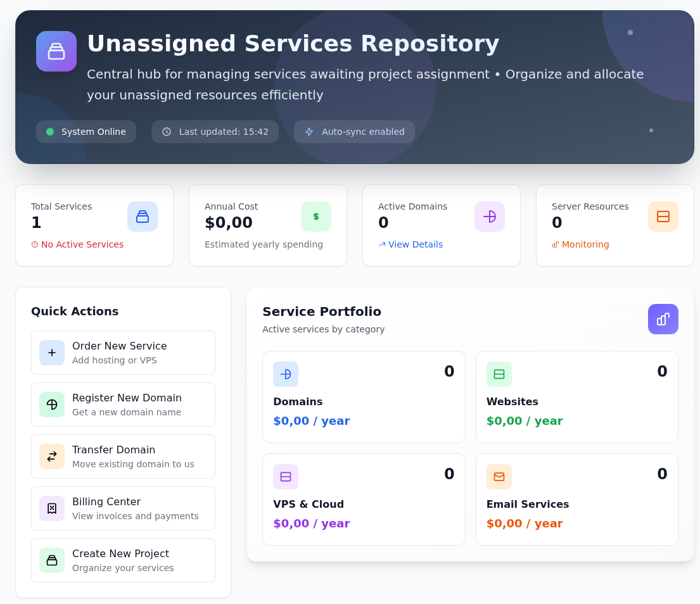Select the Order New Service action

pos(124,353)
